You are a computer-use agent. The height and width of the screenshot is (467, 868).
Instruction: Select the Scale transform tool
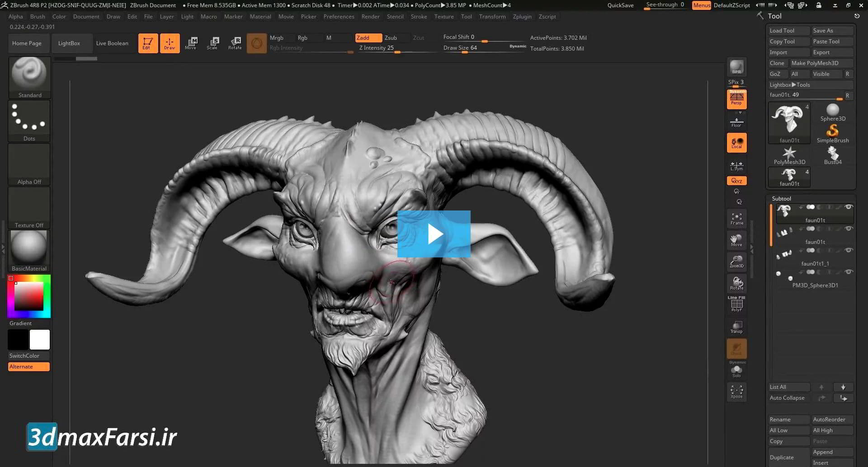[212, 43]
